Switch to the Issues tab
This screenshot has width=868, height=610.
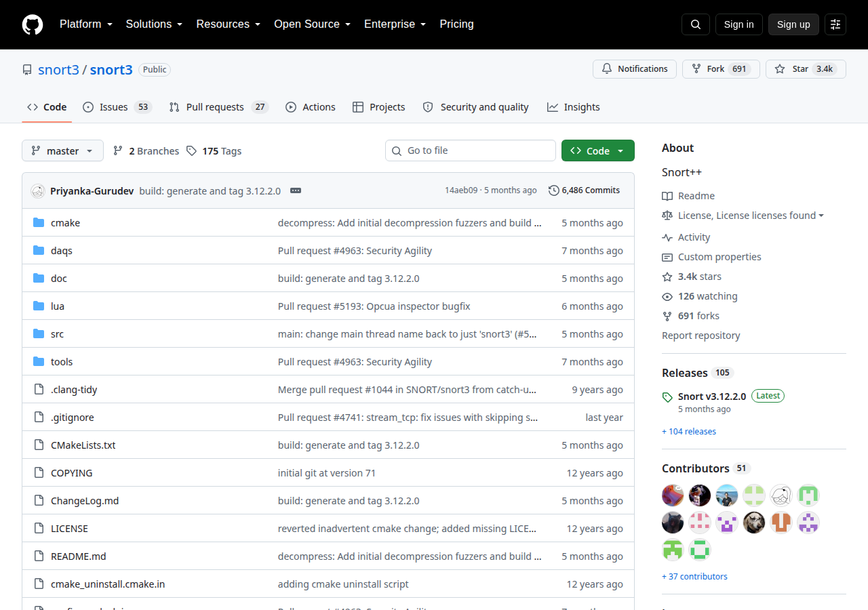pyautogui.click(x=117, y=107)
